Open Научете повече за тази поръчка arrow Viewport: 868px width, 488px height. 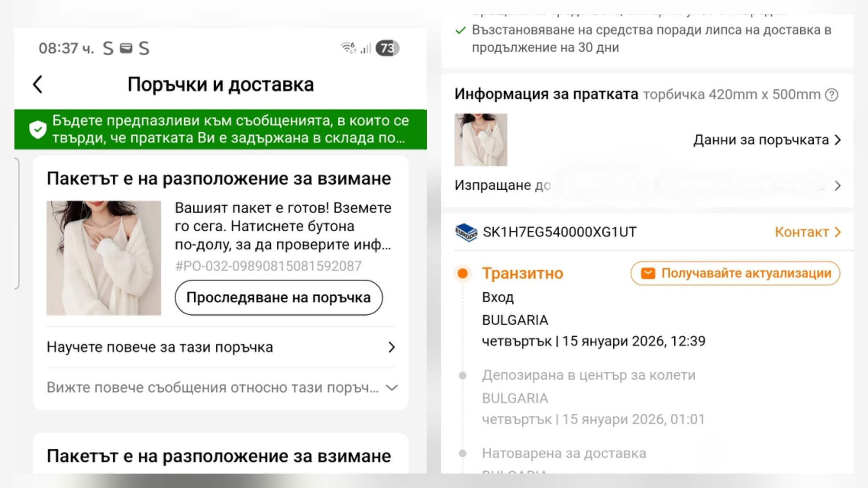coord(392,347)
